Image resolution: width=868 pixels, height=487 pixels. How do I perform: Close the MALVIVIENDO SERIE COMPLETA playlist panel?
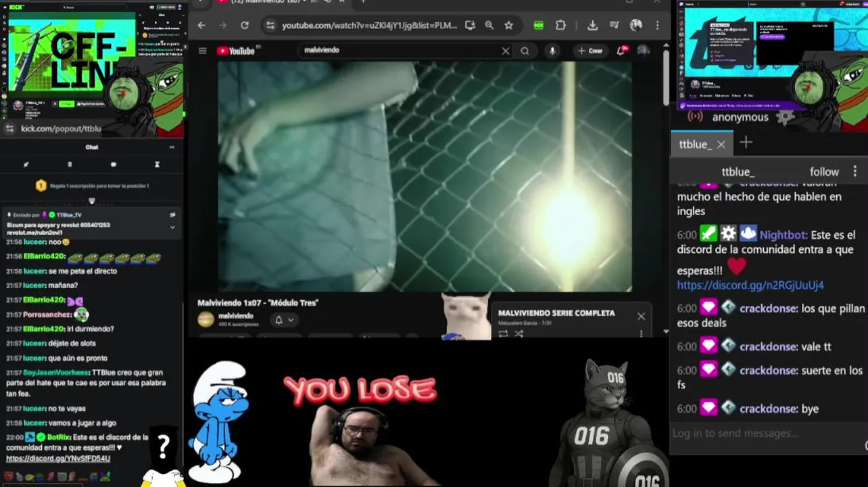pyautogui.click(x=641, y=317)
